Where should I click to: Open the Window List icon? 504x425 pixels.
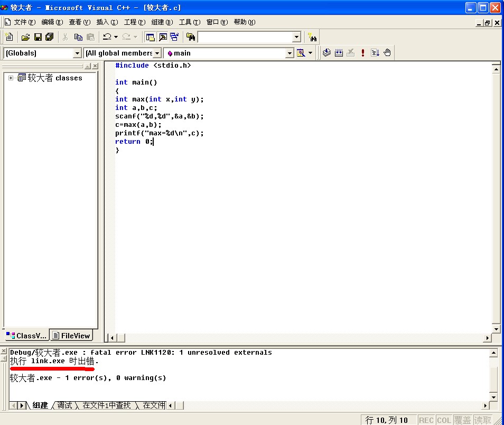point(174,37)
